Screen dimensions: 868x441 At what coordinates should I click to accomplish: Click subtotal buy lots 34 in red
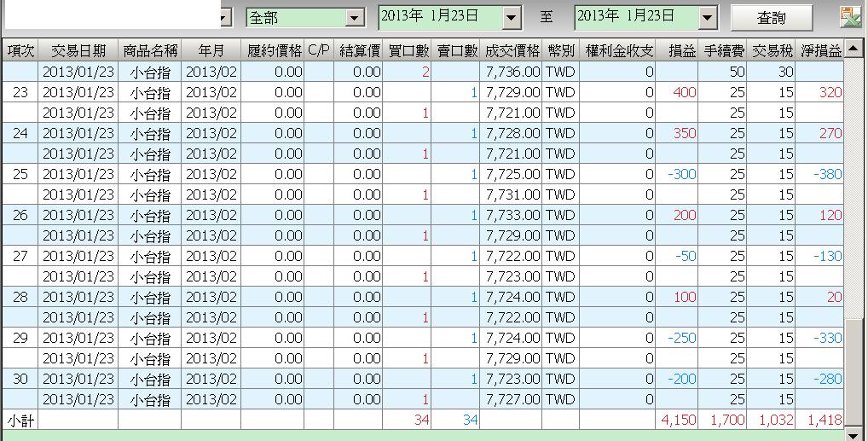[x=422, y=420]
